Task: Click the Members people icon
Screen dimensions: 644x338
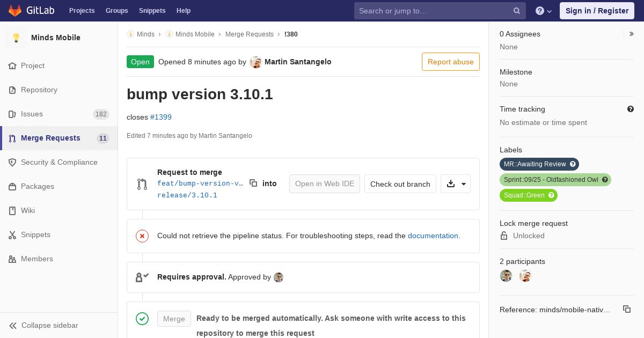Action: [12, 259]
